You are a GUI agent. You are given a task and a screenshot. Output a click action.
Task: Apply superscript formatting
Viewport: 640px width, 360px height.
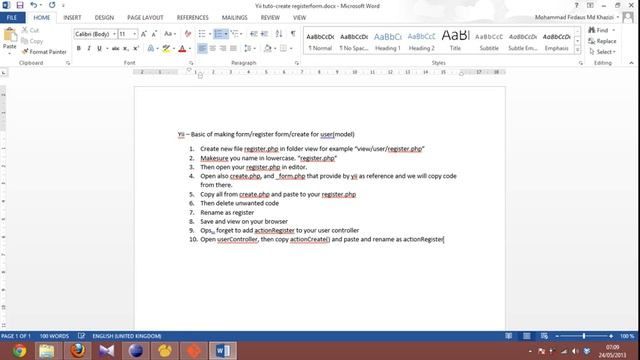[136, 49]
